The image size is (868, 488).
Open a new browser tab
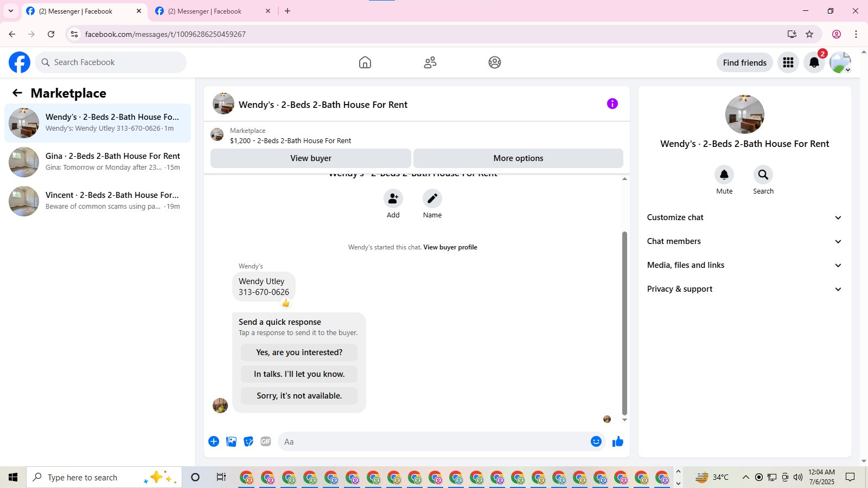288,11
